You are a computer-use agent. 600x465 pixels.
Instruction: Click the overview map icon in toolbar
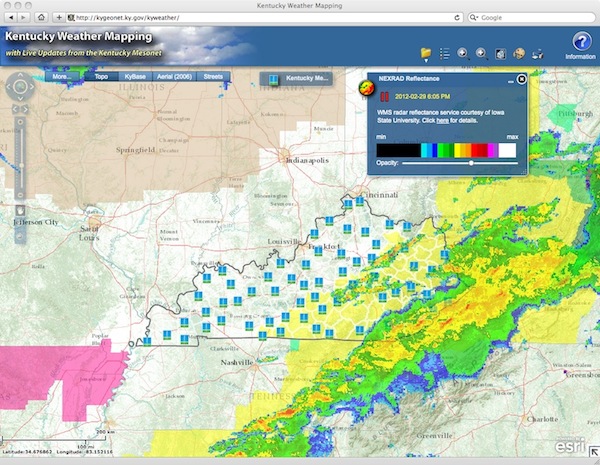coord(501,54)
